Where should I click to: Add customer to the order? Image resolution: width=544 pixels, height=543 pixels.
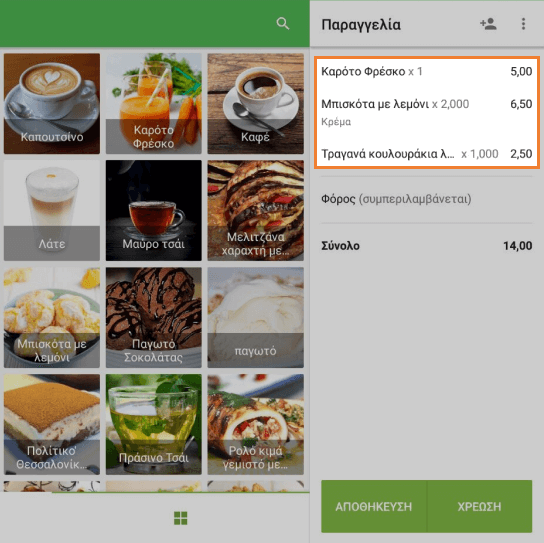[488, 24]
